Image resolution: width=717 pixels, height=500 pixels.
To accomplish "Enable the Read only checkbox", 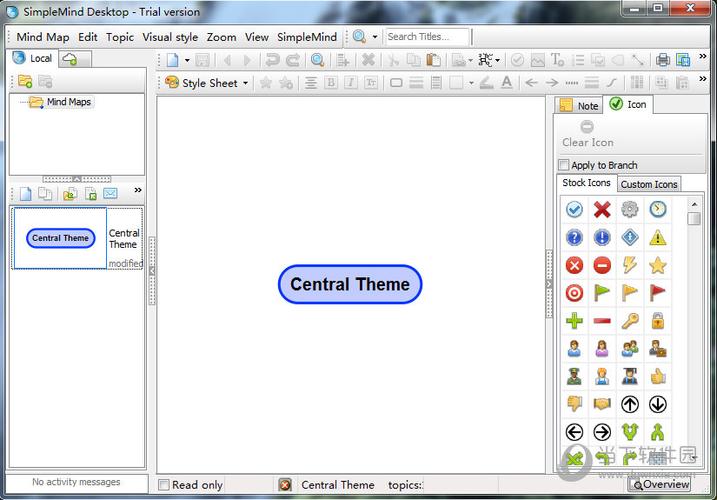I will [x=164, y=485].
